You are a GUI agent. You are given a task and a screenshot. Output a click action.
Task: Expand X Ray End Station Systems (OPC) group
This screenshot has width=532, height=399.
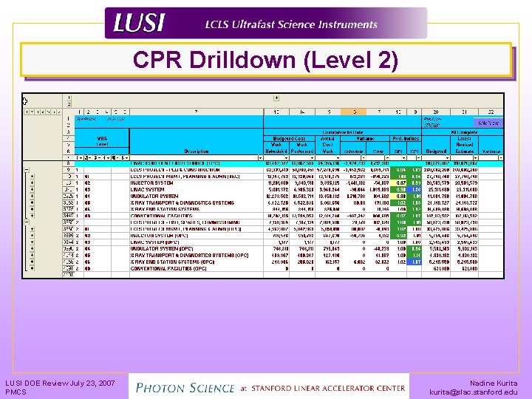coord(33,262)
